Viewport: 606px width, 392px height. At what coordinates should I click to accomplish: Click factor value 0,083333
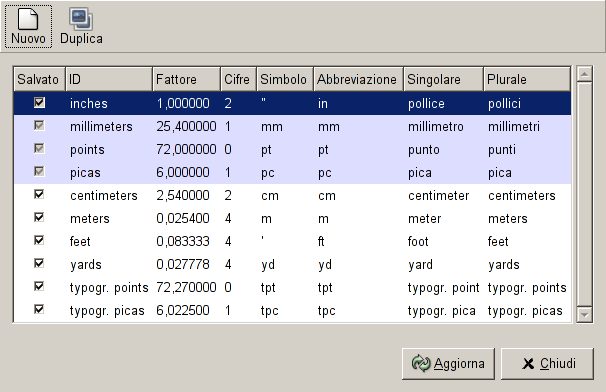tap(183, 241)
